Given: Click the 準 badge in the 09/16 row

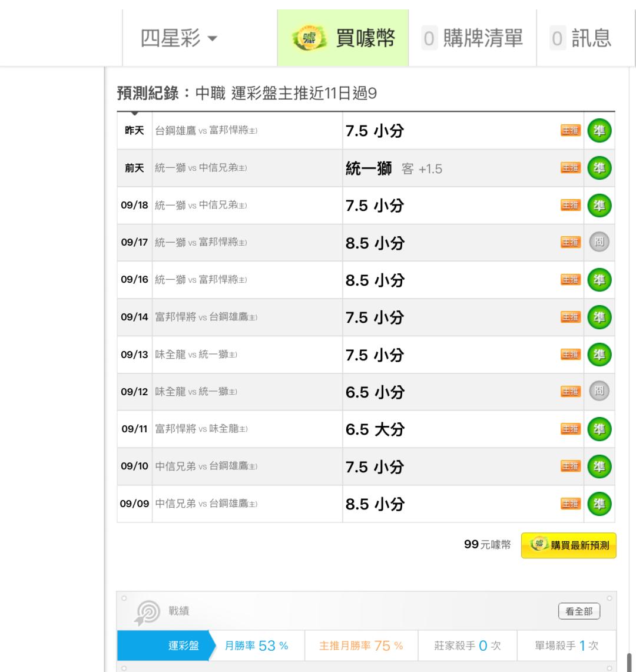Looking at the screenshot, I should pos(599,279).
